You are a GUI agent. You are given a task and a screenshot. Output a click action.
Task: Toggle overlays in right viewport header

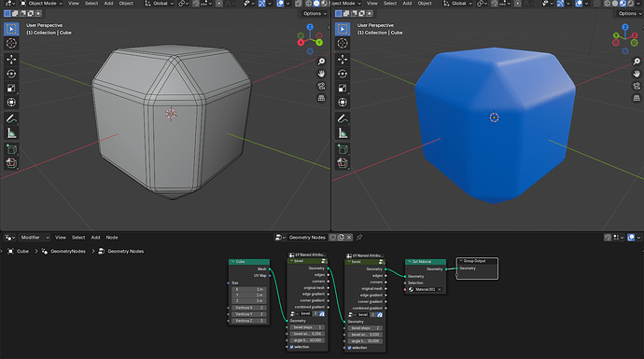click(579, 4)
